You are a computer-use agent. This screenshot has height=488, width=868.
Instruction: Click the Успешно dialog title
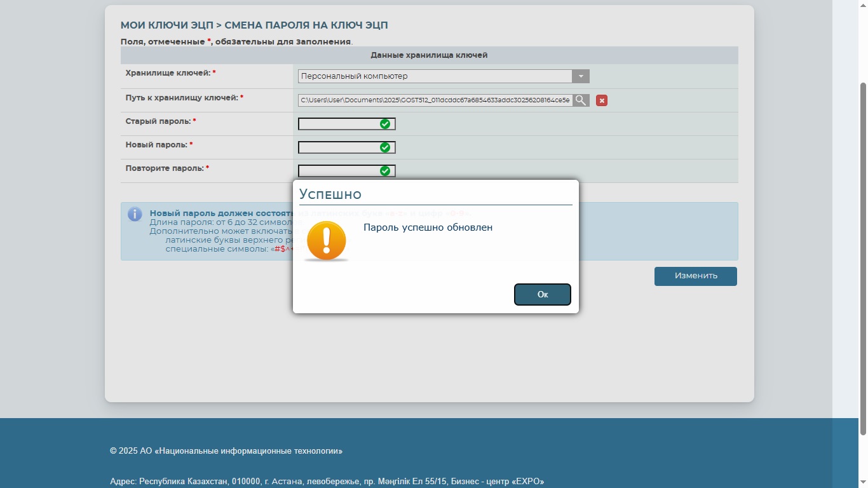click(x=330, y=194)
